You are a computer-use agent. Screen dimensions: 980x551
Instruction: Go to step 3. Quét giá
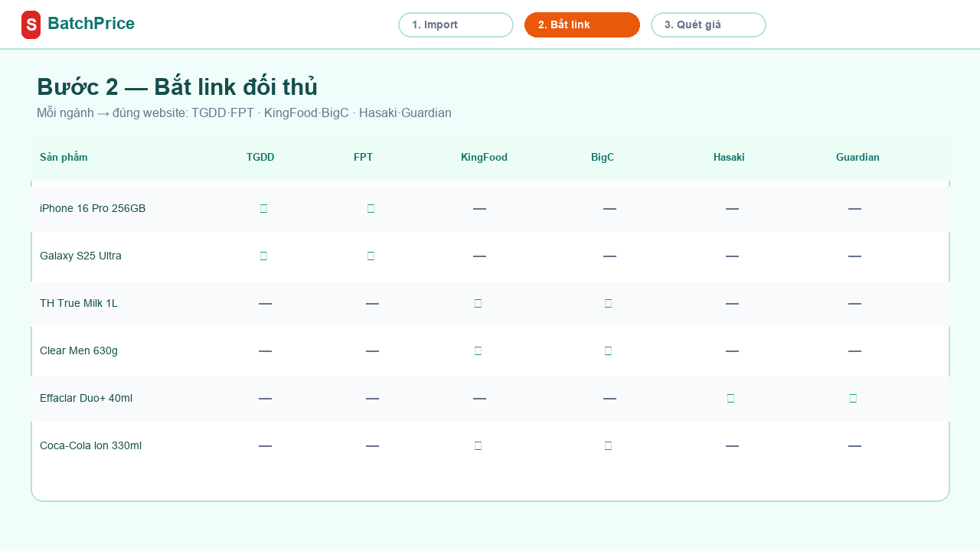(708, 24)
